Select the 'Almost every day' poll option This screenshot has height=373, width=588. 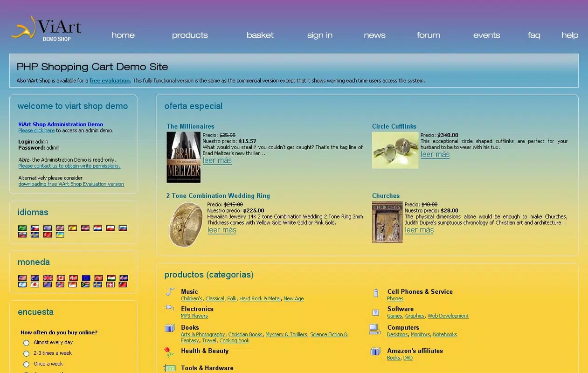coord(26,343)
